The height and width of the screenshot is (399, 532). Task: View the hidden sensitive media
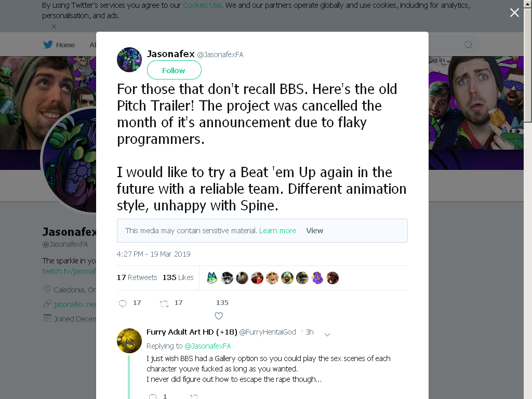coord(314,231)
